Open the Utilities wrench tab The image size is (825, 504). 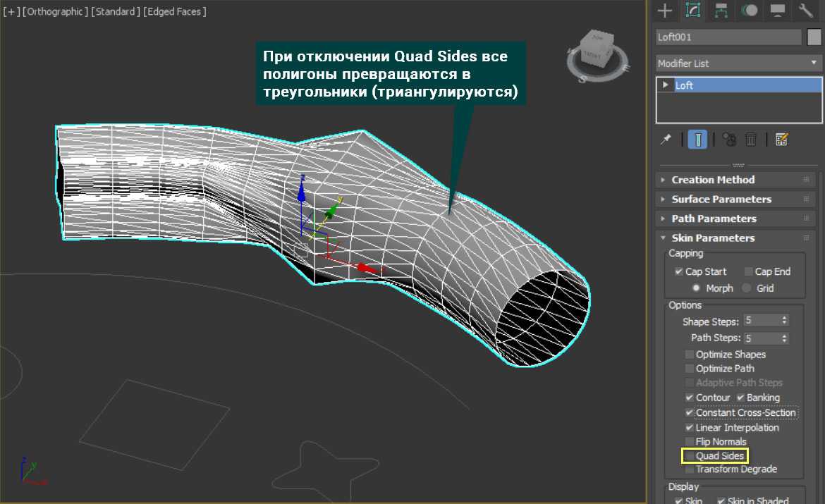pyautogui.click(x=806, y=10)
